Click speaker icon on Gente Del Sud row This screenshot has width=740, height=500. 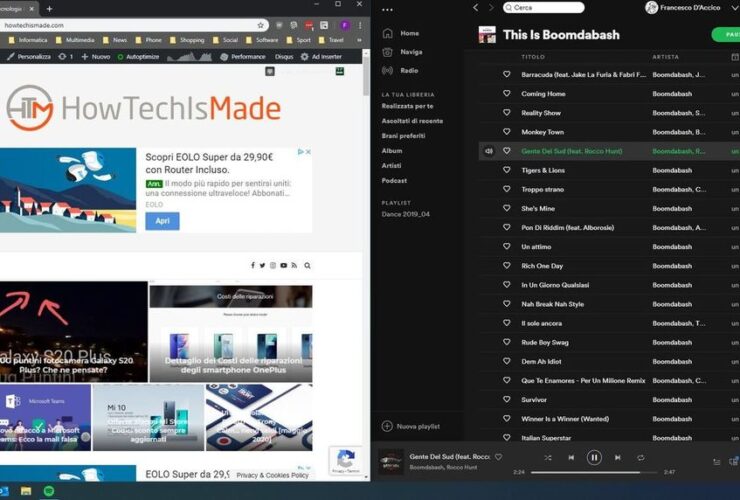pyautogui.click(x=489, y=151)
